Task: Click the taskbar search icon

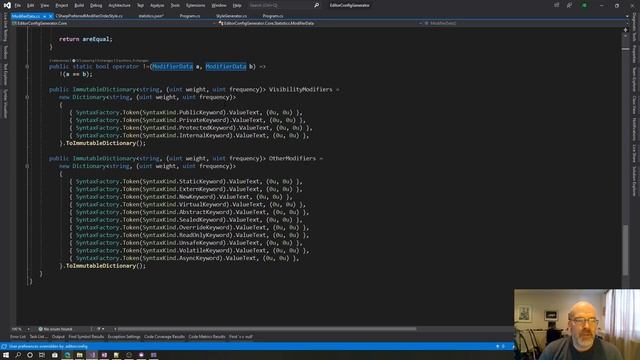Action: click(18, 355)
